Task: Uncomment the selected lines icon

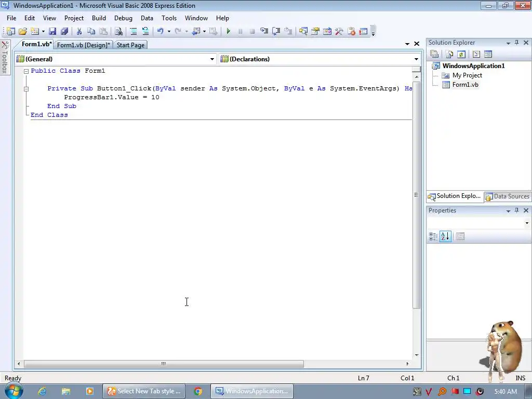Action: 145,31
